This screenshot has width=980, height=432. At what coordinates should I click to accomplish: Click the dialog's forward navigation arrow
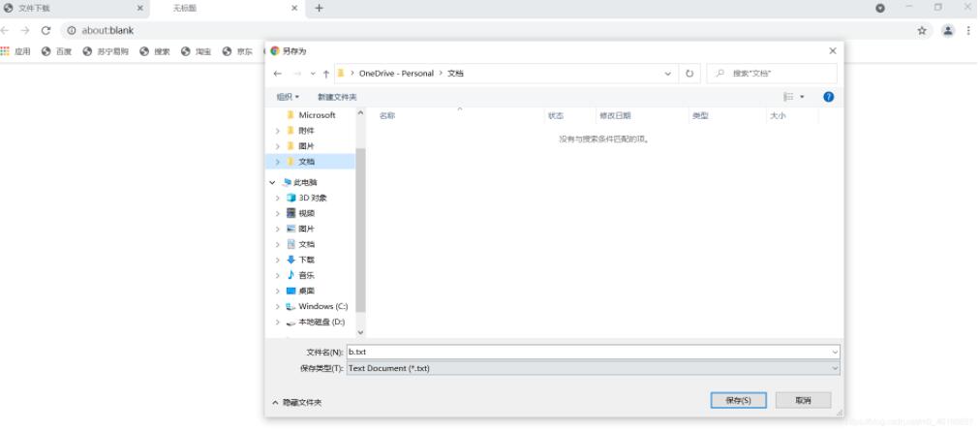click(297, 74)
